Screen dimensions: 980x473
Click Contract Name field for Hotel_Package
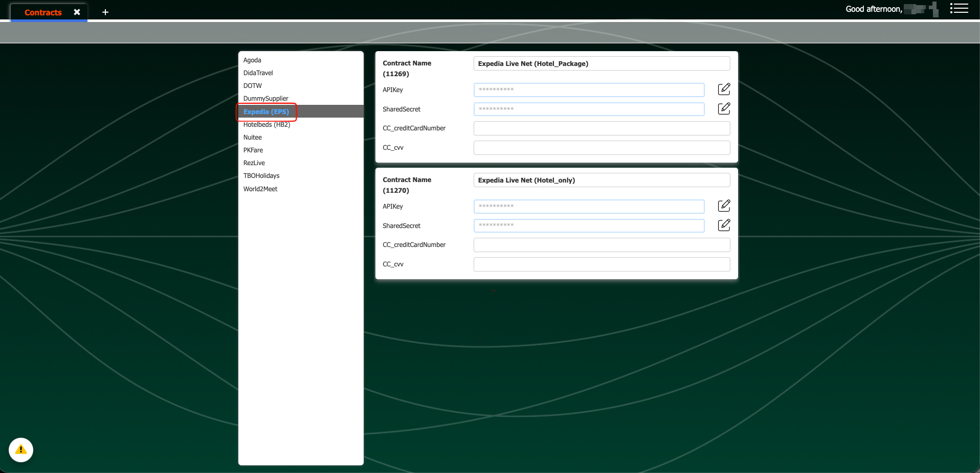pyautogui.click(x=602, y=63)
